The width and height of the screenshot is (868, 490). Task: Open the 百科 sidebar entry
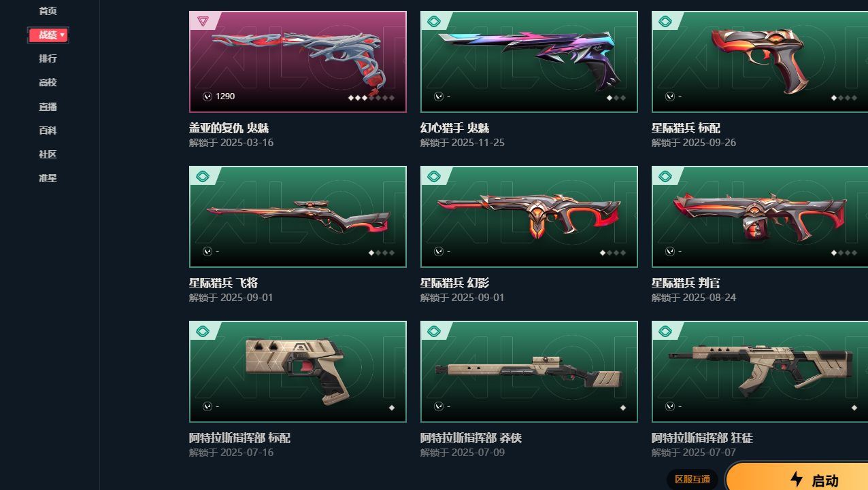(x=48, y=130)
